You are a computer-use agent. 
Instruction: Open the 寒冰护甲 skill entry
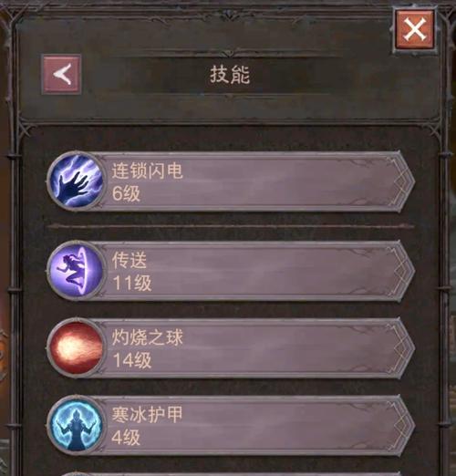click(x=231, y=425)
